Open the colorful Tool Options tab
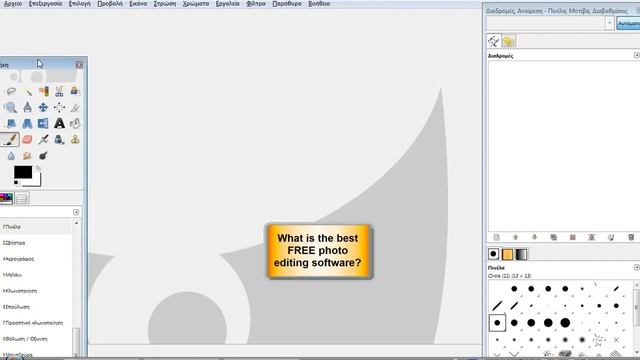This screenshot has height=360, width=640. click(x=7, y=198)
